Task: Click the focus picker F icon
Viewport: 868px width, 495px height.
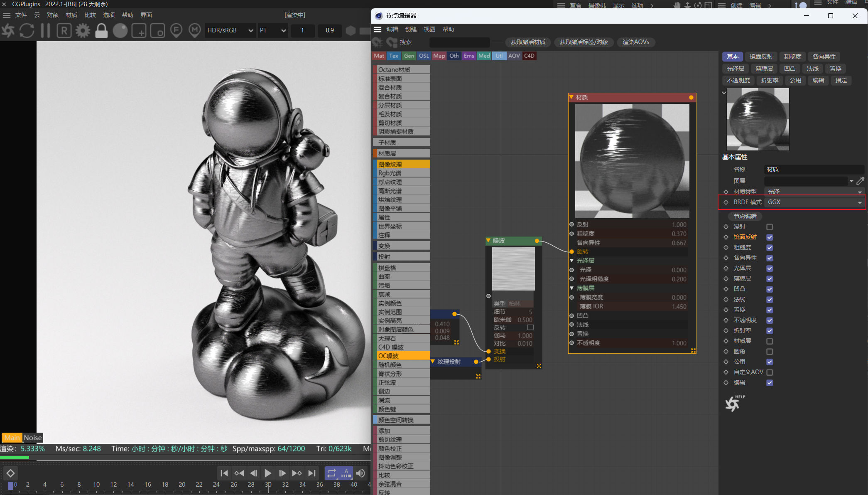Action: click(x=177, y=30)
